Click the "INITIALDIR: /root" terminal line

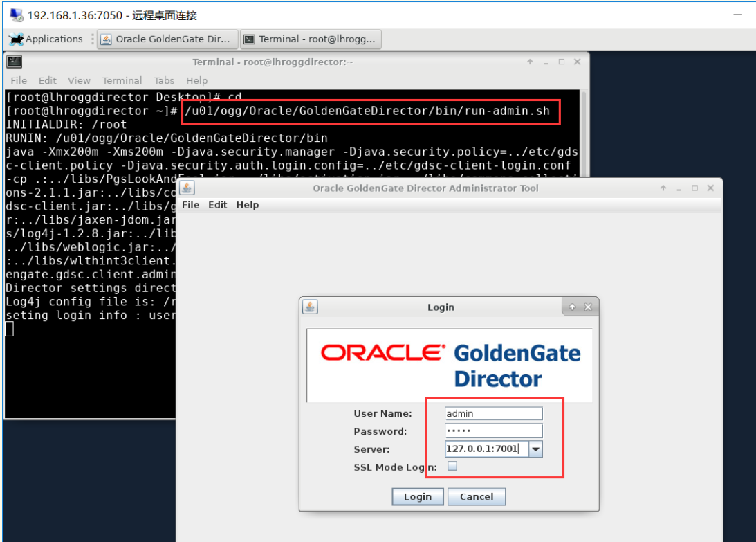click(66, 125)
